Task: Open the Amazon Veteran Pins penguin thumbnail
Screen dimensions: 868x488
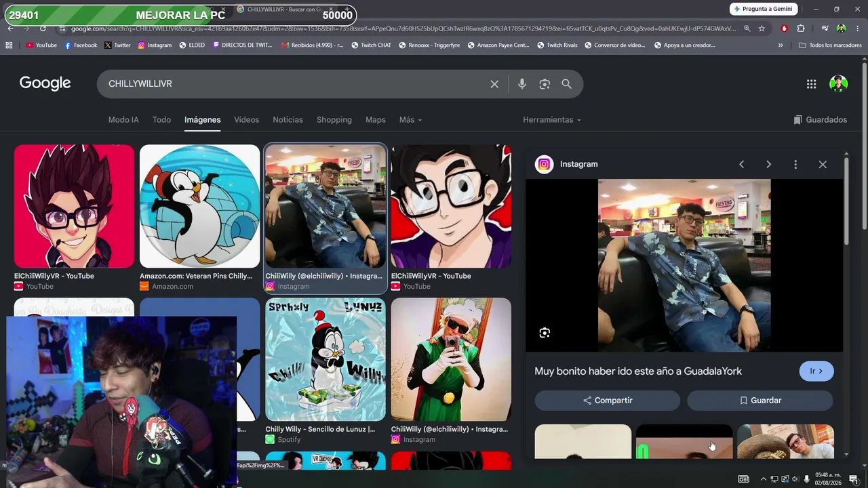Action: [x=199, y=206]
